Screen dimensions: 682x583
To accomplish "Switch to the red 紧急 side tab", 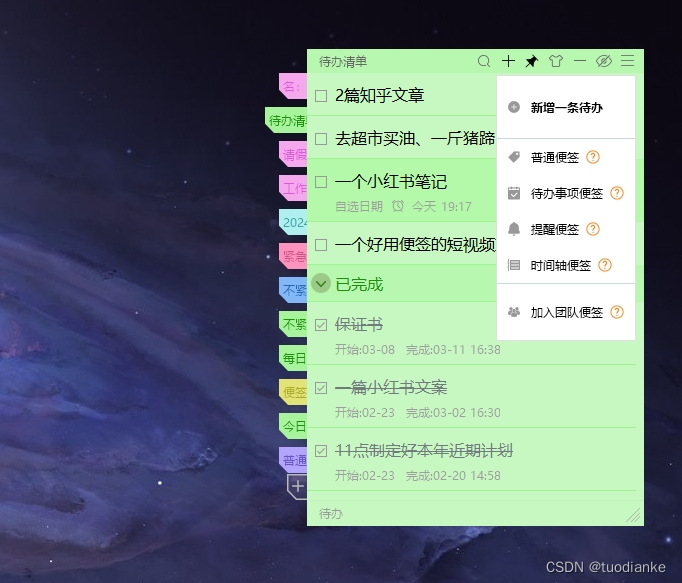I will click(293, 256).
